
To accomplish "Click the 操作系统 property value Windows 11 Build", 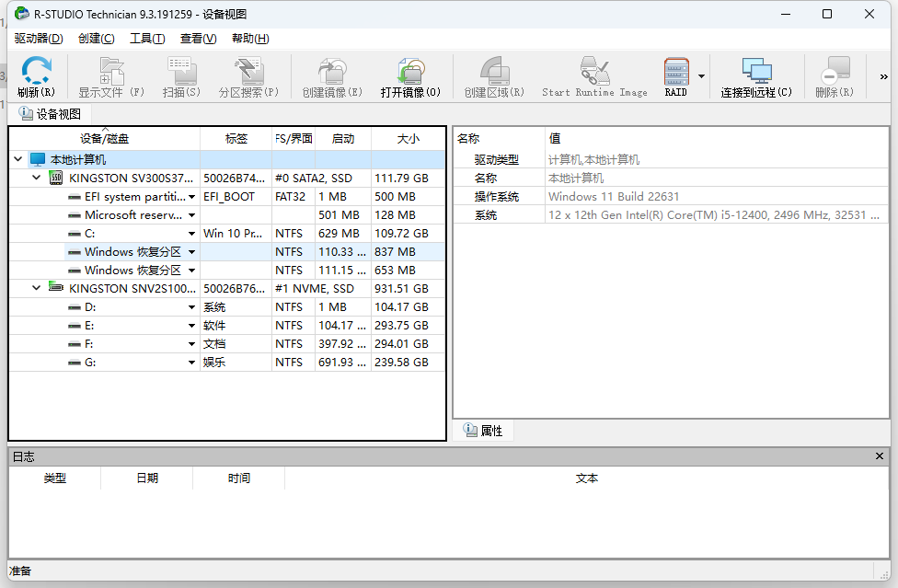I will [614, 197].
